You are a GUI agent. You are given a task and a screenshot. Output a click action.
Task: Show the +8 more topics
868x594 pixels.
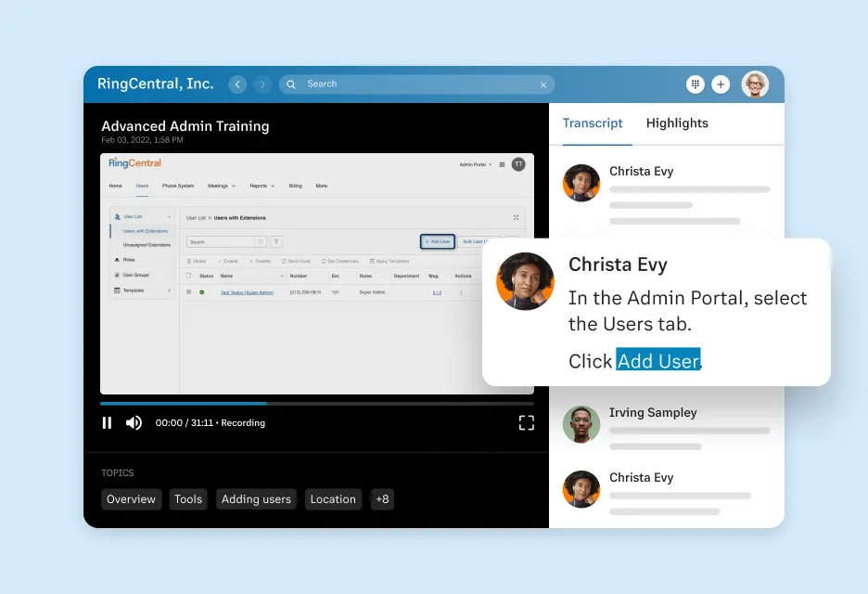click(382, 499)
